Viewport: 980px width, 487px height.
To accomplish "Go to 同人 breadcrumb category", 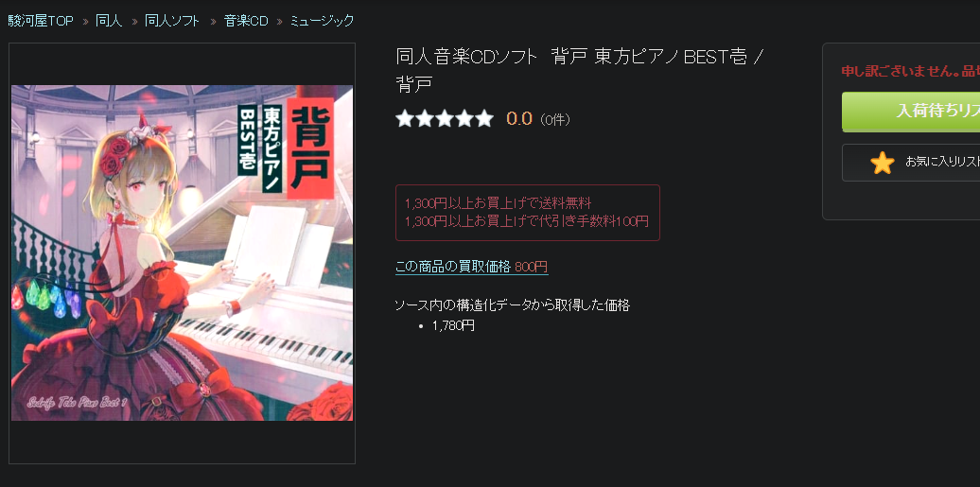I will pyautogui.click(x=109, y=21).
